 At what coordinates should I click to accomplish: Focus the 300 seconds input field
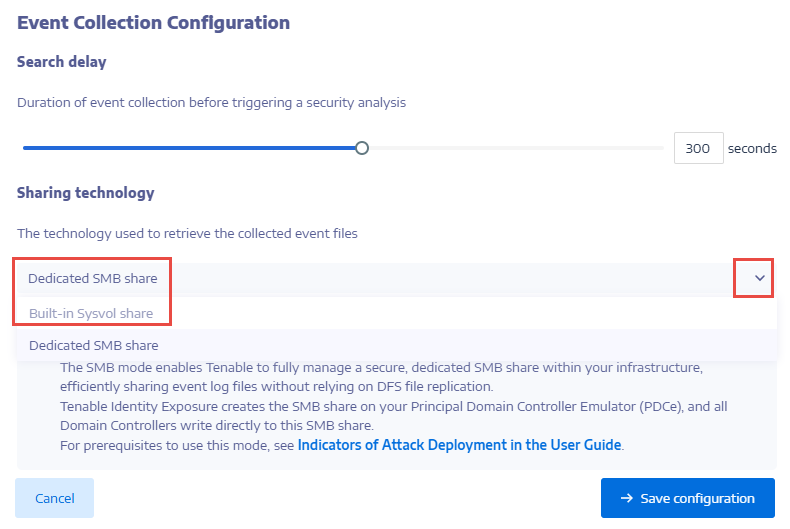click(698, 148)
